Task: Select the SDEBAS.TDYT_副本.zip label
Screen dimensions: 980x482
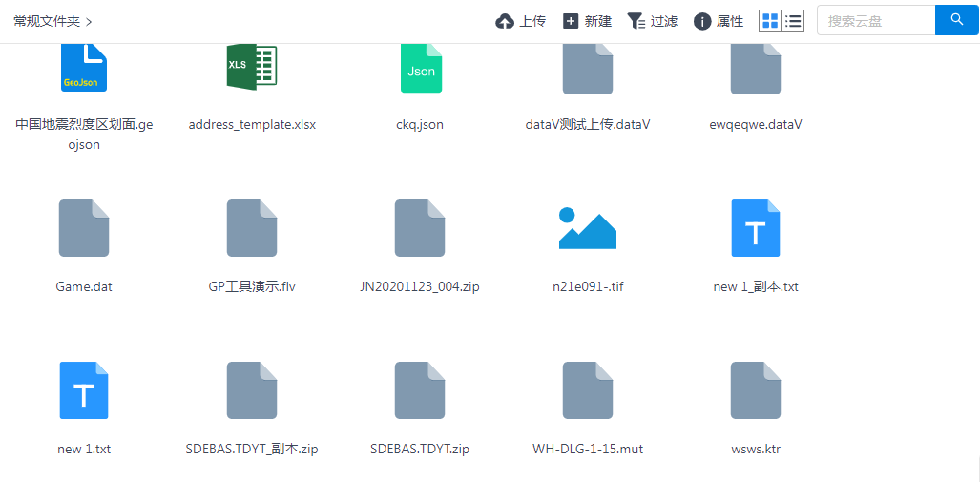Action: coord(252,449)
